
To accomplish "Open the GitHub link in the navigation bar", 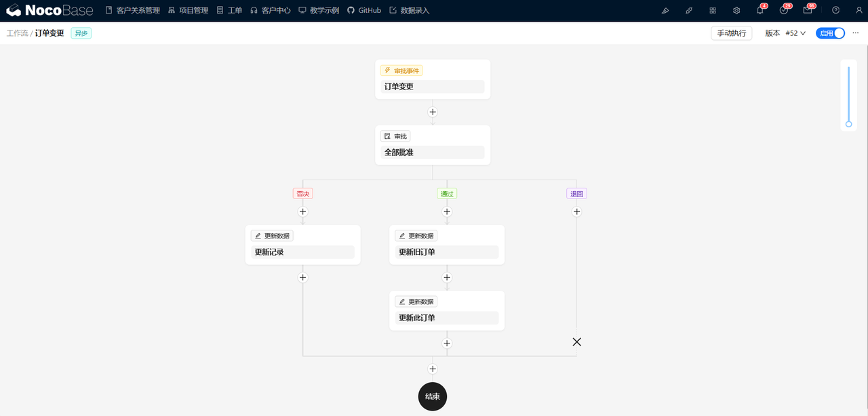I will [363, 10].
